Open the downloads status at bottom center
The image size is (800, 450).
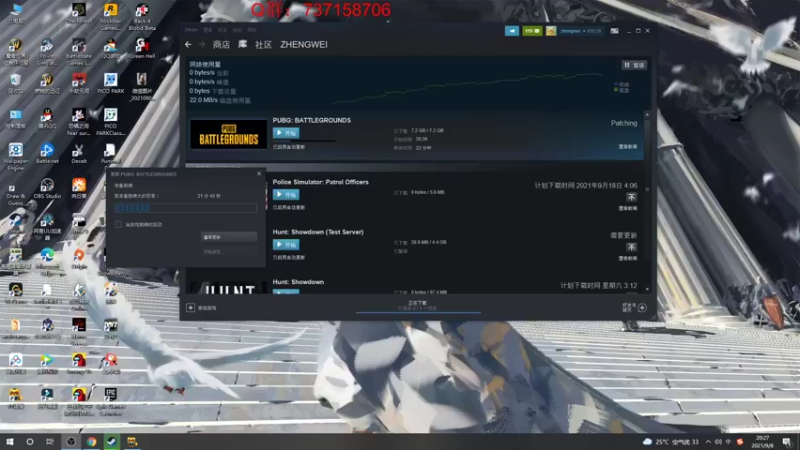(417, 306)
